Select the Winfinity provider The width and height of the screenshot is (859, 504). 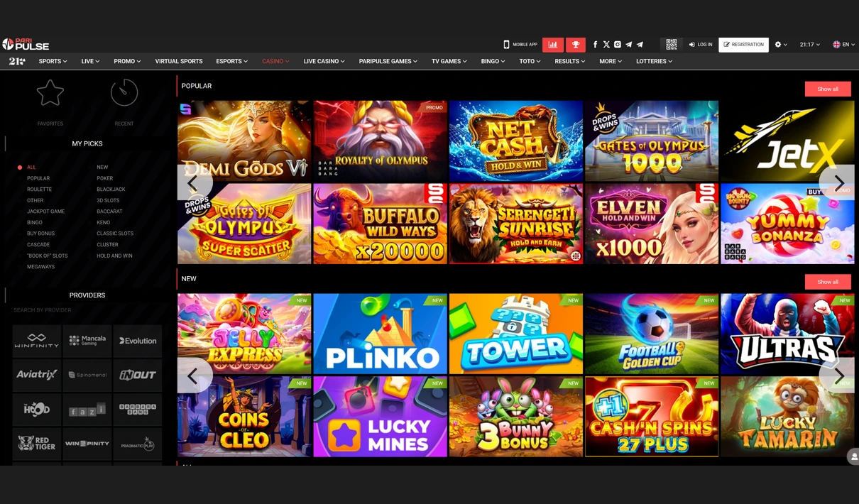point(37,341)
